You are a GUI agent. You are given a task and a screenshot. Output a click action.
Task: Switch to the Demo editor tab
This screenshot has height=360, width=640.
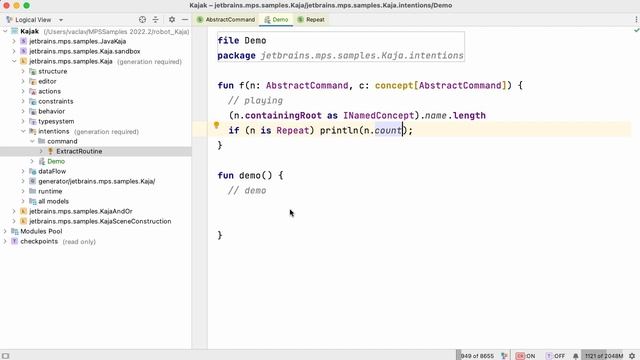[x=276, y=20]
